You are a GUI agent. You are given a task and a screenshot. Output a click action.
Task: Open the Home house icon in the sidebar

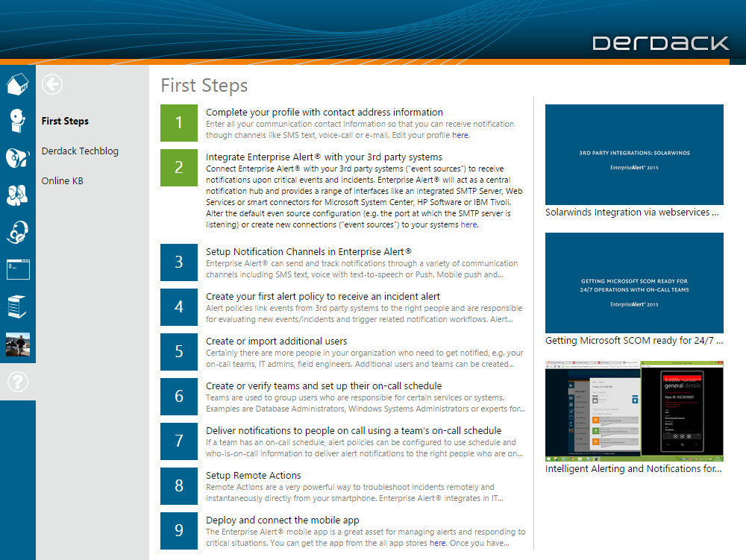click(x=18, y=84)
